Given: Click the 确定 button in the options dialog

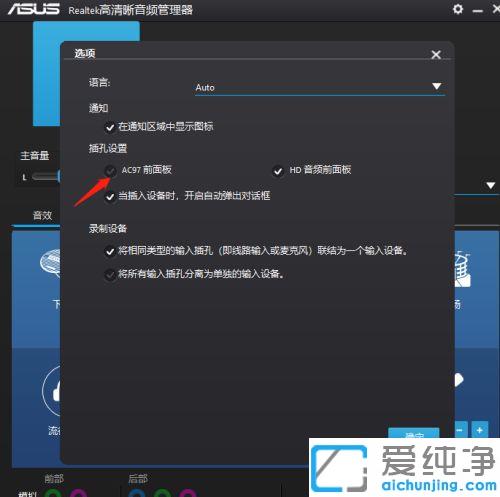Looking at the screenshot, I should [x=414, y=433].
